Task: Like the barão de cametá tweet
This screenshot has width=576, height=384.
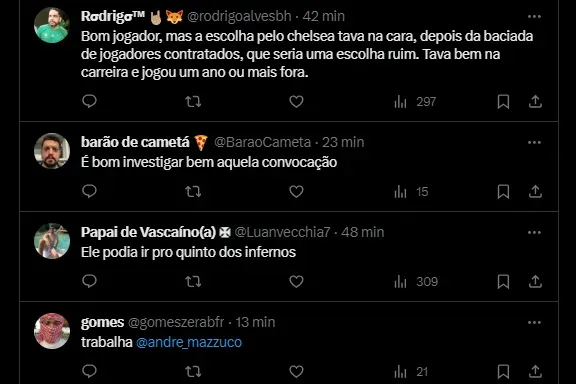Action: point(296,191)
